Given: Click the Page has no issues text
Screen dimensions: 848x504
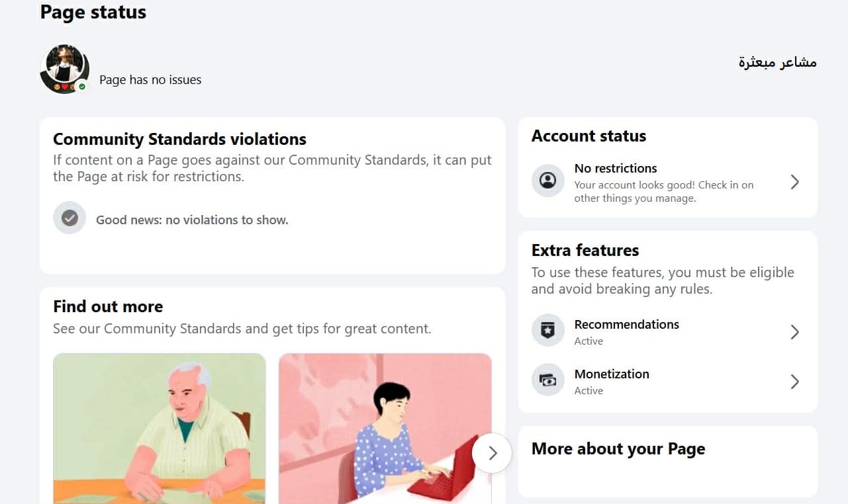Looking at the screenshot, I should tap(150, 80).
